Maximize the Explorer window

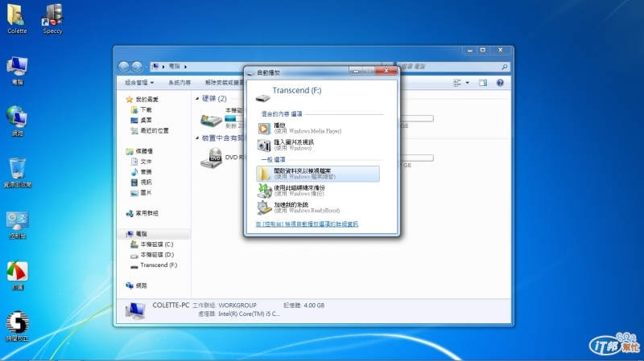(x=483, y=50)
